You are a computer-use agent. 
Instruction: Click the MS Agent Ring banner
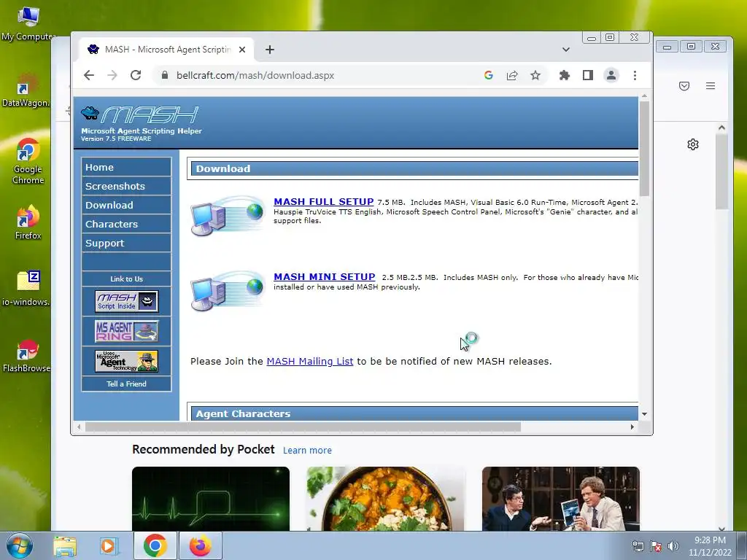click(x=126, y=332)
